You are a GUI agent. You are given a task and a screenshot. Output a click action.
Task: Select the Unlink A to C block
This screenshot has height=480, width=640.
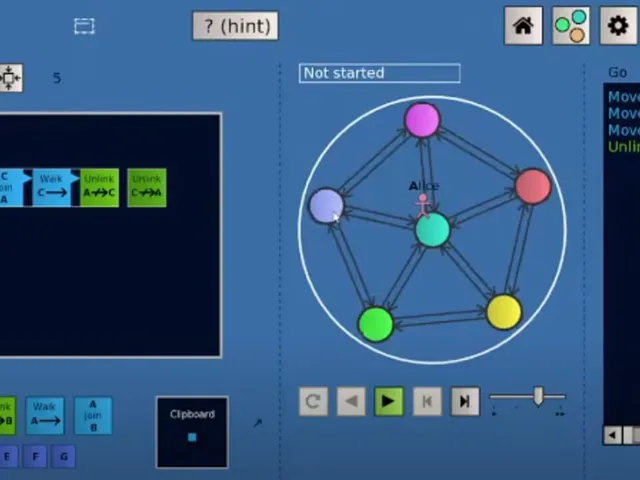point(100,187)
